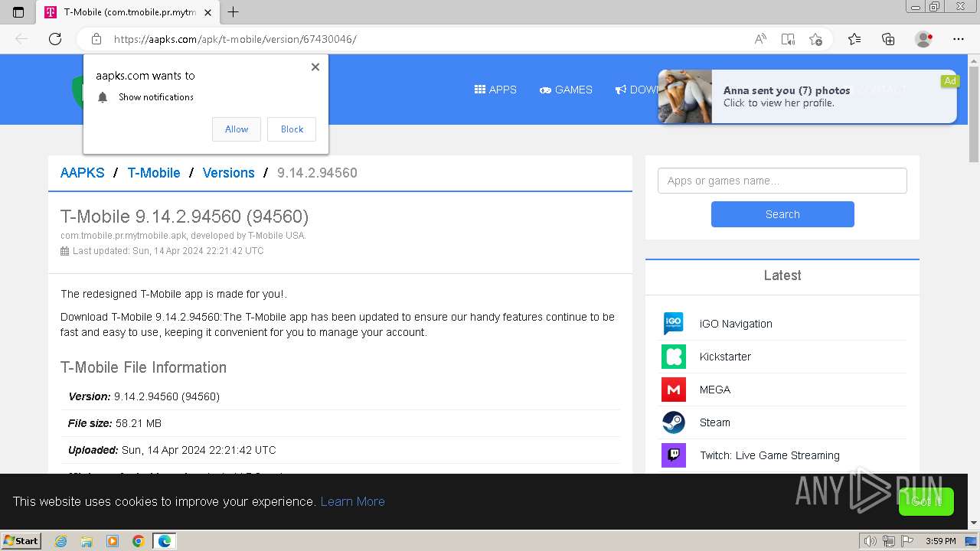
Task: Open the GAMES navigation menu
Action: [x=566, y=90]
